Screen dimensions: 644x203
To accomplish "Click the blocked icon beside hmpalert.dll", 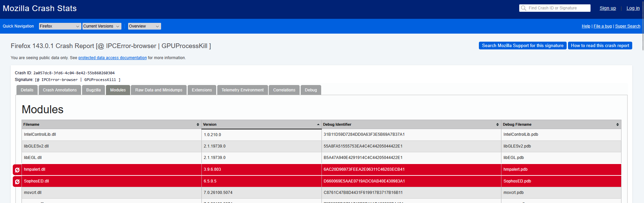I will coord(17,170).
